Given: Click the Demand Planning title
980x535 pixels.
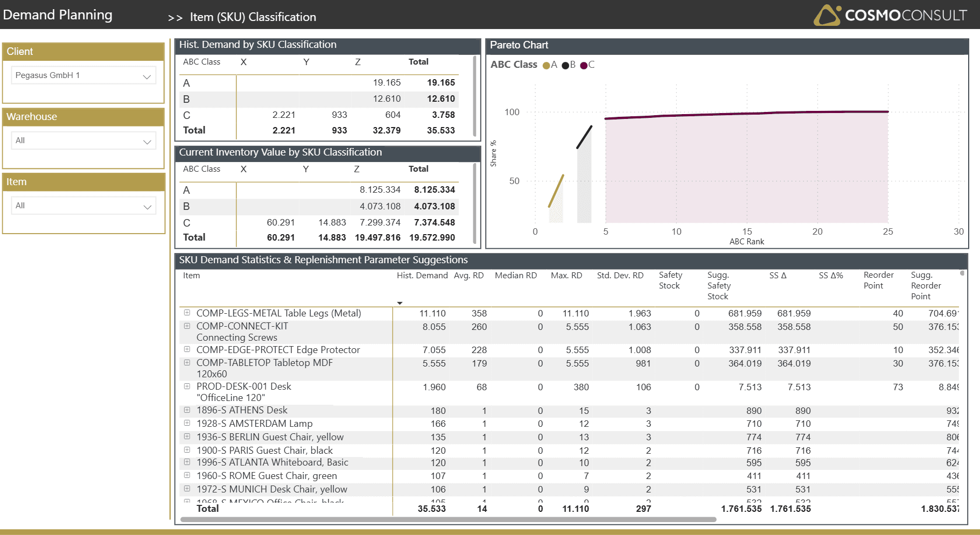Looking at the screenshot, I should [x=58, y=15].
